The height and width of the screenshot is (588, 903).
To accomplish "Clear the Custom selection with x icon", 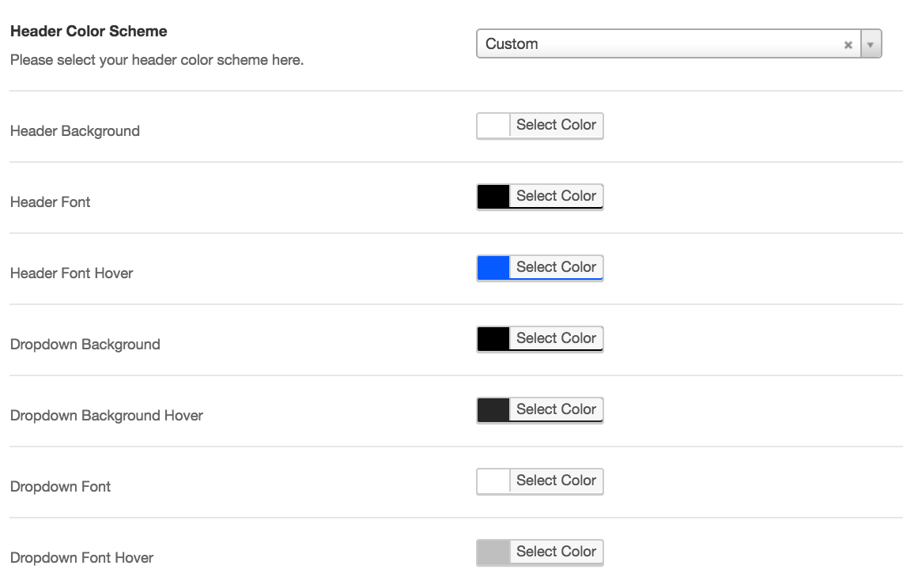I will tap(848, 45).
